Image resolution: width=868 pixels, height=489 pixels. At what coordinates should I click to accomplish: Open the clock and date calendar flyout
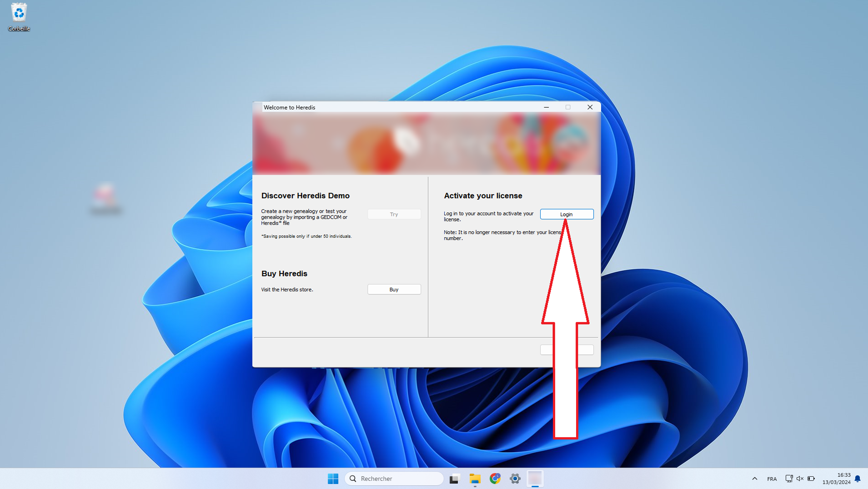[837, 479]
